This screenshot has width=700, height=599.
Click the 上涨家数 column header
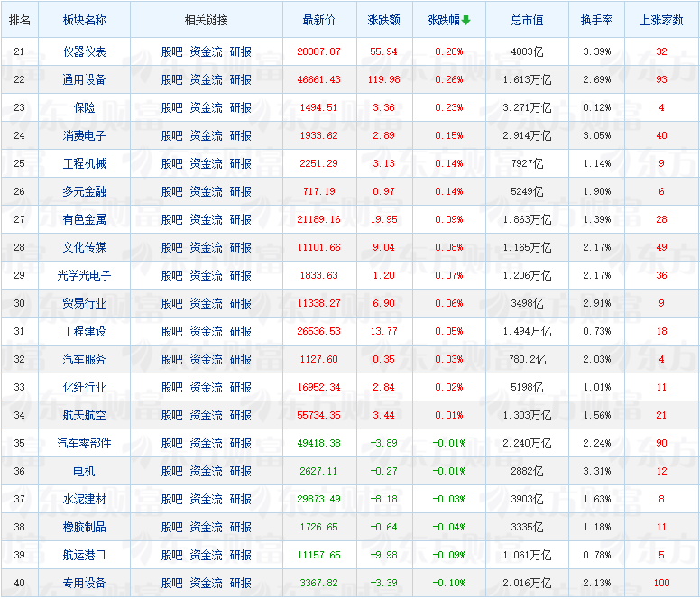(661, 20)
